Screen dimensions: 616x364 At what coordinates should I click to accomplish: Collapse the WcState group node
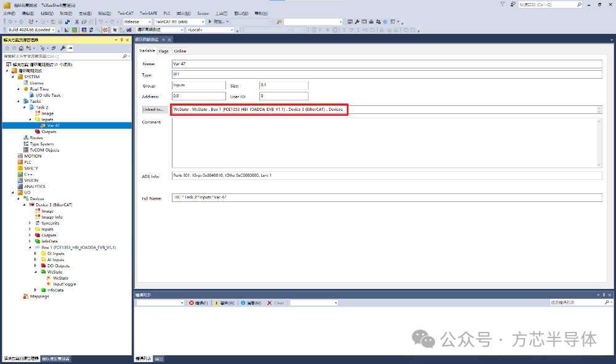(35, 272)
